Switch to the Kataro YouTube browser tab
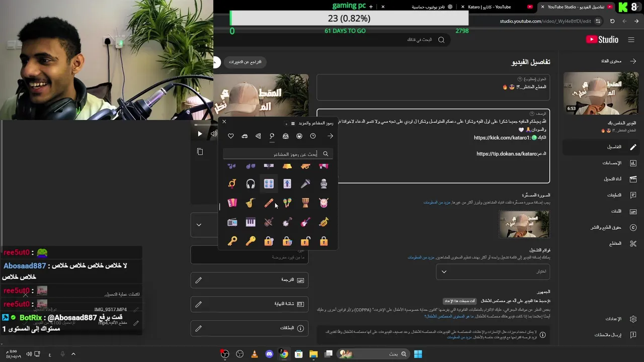Screen dimensions: 644x362 coord(496,7)
